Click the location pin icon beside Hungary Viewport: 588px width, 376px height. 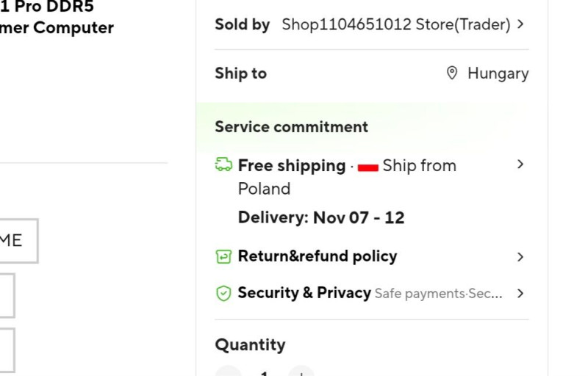click(452, 73)
